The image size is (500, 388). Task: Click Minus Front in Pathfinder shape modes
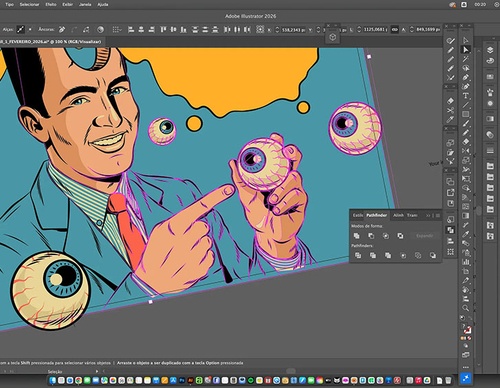pos(371,236)
